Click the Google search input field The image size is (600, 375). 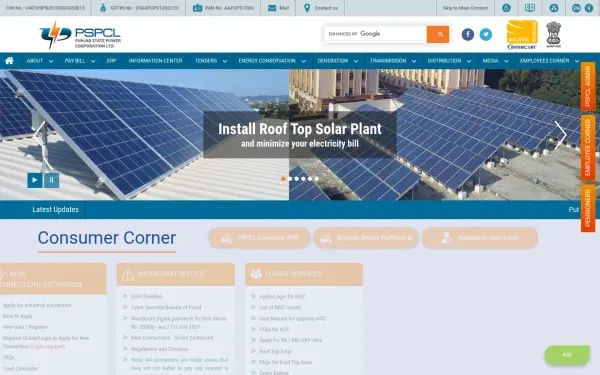click(x=375, y=34)
